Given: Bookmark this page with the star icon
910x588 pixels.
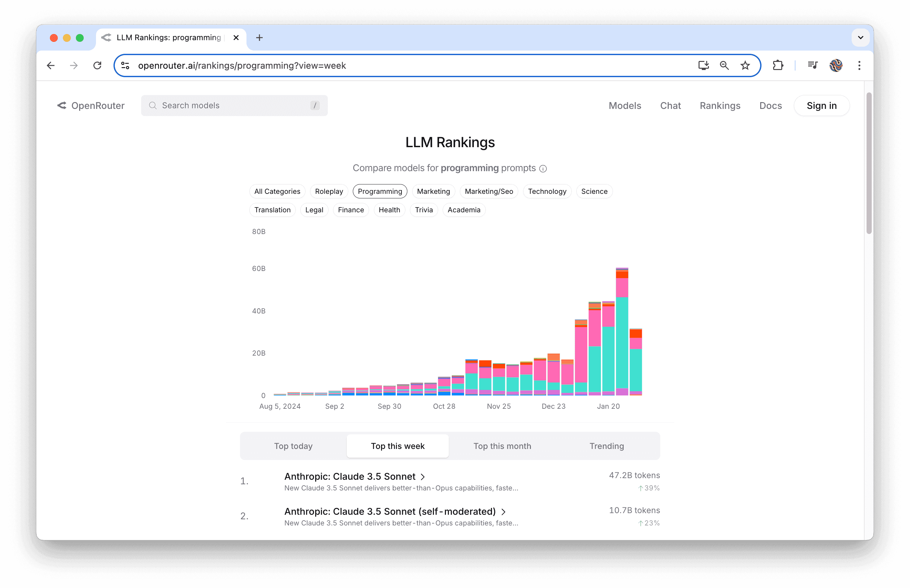Looking at the screenshot, I should click(745, 66).
